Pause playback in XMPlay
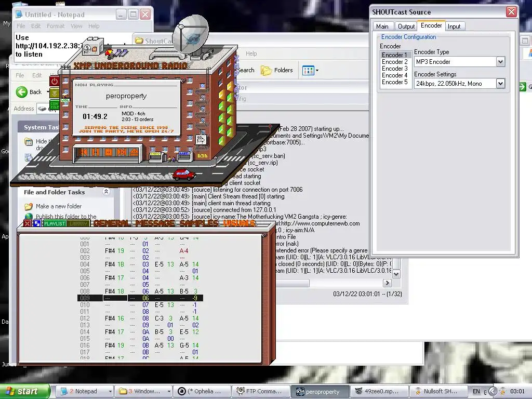Viewport: 532px width, 399px height. click(x=96, y=152)
